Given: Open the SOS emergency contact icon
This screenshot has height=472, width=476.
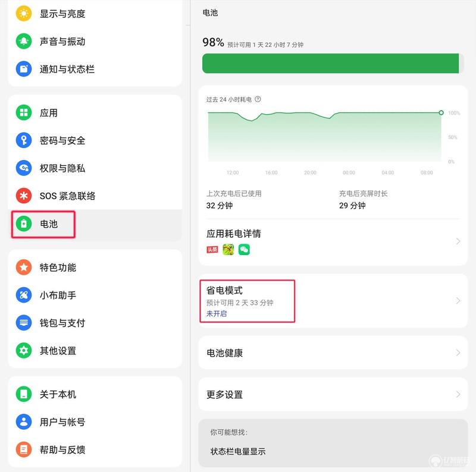Looking at the screenshot, I should click(24, 196).
